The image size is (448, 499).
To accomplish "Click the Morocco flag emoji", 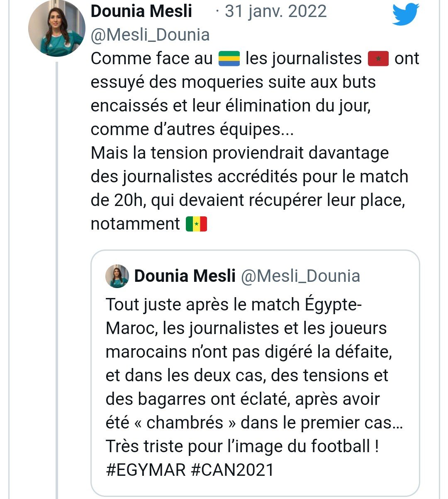I will pos(378,59).
